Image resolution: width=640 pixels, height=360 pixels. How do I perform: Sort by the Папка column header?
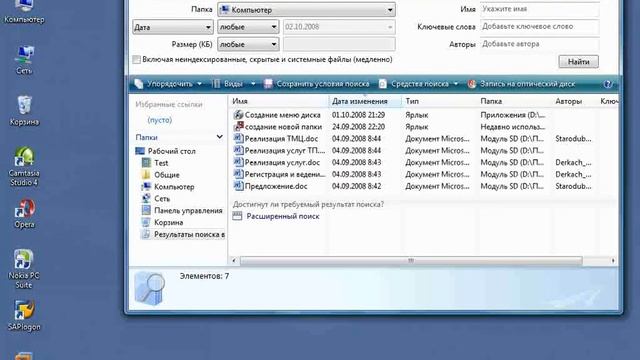[x=514, y=101]
